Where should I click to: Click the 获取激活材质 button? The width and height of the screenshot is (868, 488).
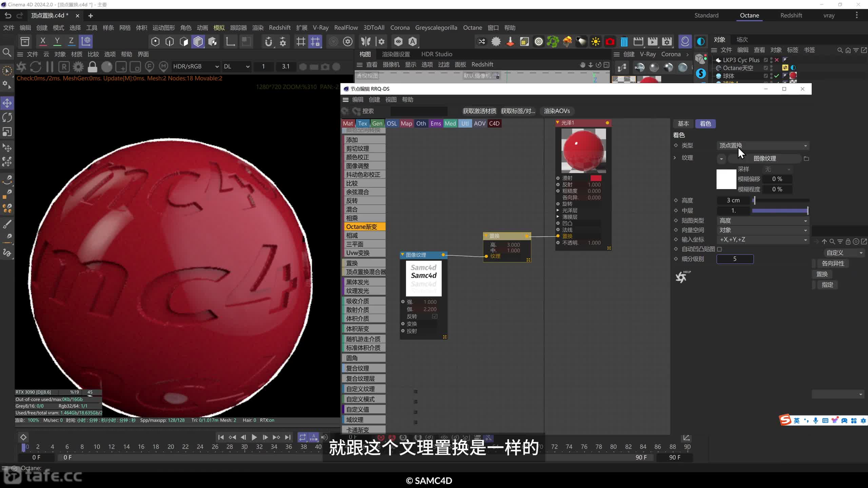[x=479, y=111]
